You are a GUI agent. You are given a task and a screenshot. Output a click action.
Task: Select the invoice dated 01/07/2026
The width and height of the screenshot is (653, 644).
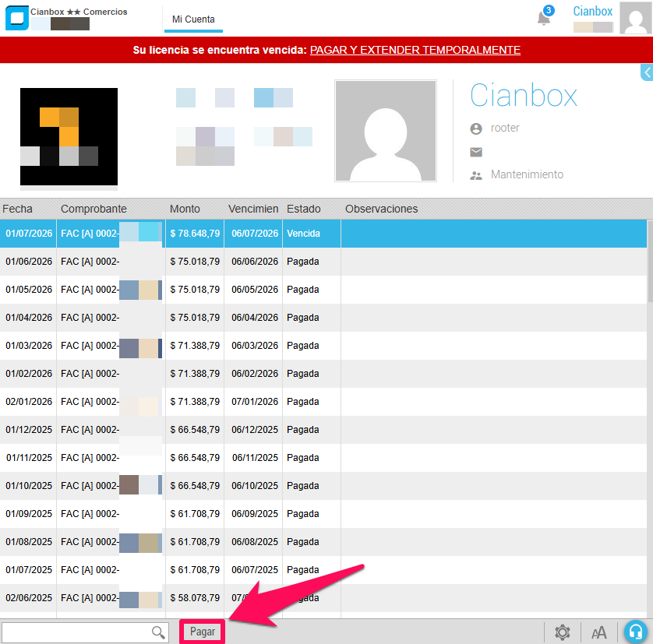coord(323,234)
